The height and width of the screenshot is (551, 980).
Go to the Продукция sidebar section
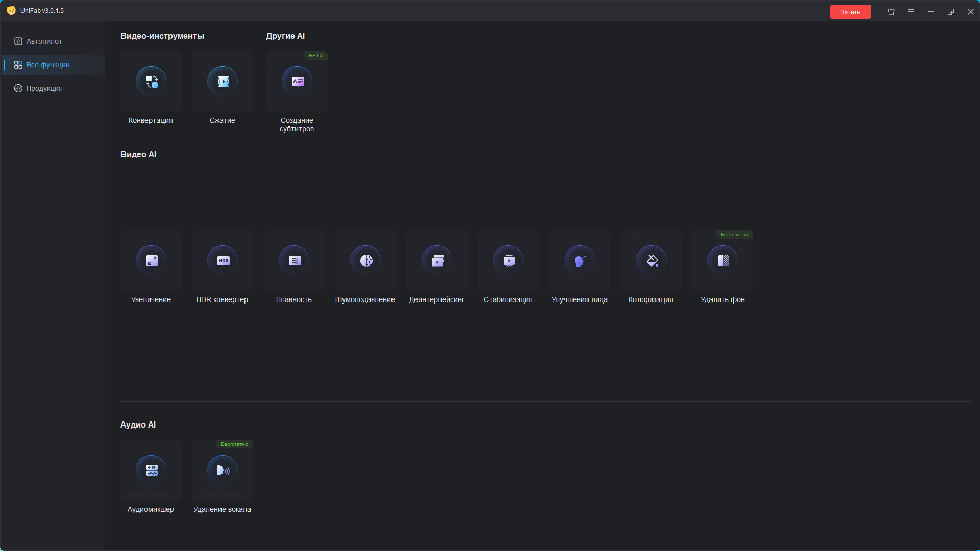point(44,88)
